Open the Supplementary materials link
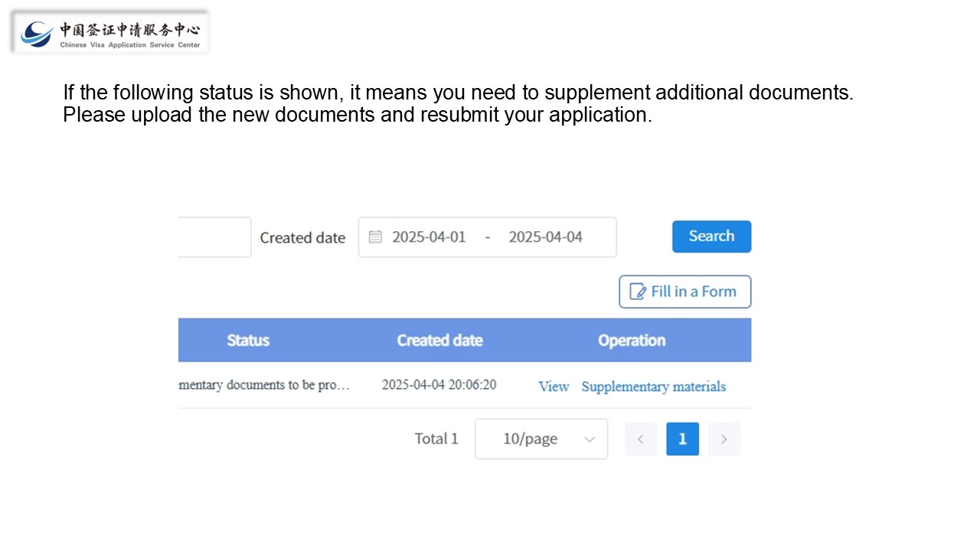 click(653, 386)
